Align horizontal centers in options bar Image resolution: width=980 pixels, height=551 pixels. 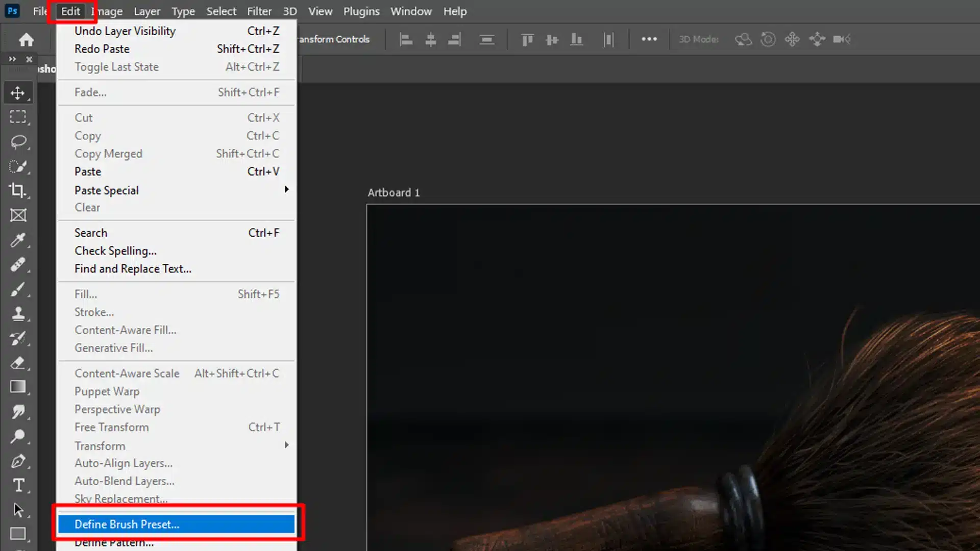(431, 39)
